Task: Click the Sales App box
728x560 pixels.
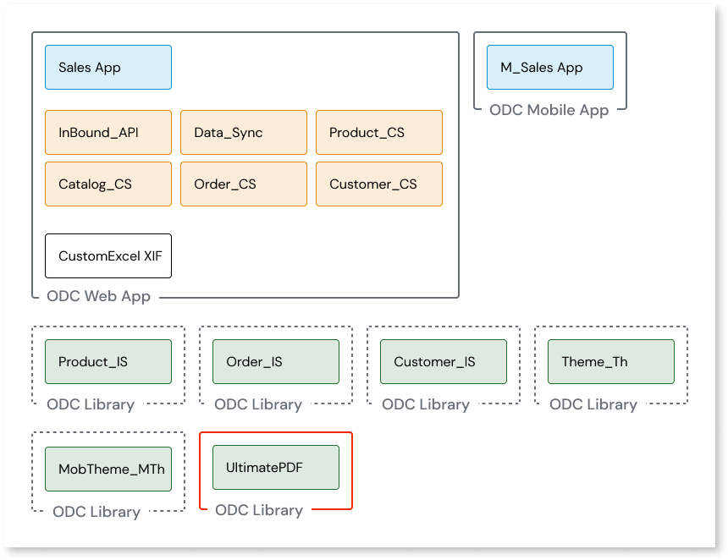Action: click(x=108, y=68)
